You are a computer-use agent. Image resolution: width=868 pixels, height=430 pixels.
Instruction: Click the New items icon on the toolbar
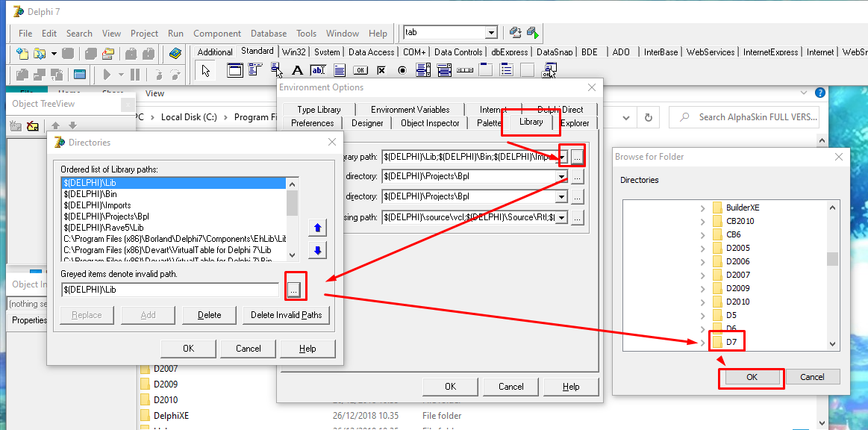21,54
